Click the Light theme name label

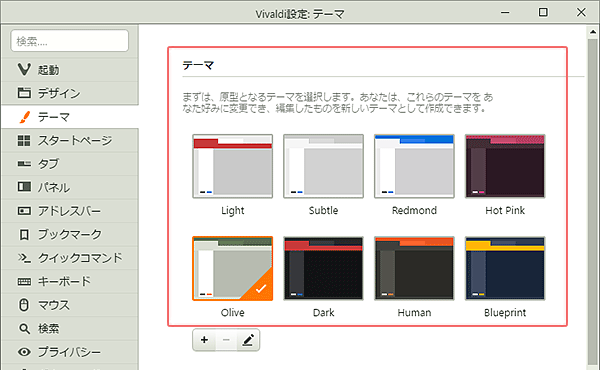[x=233, y=211]
